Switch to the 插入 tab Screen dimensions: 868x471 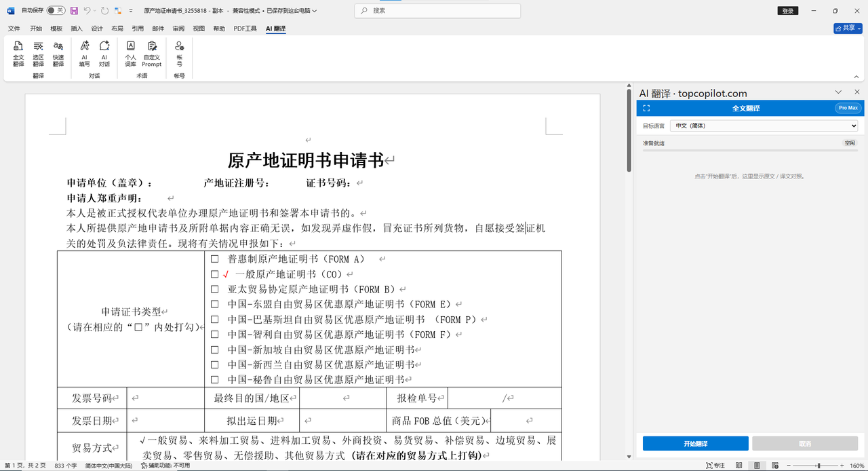click(77, 29)
